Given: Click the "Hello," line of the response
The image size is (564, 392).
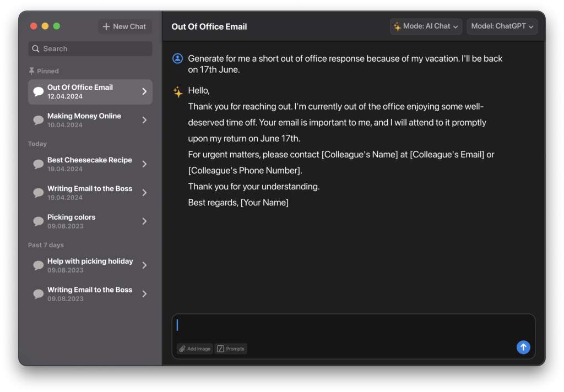Looking at the screenshot, I should 198,90.
